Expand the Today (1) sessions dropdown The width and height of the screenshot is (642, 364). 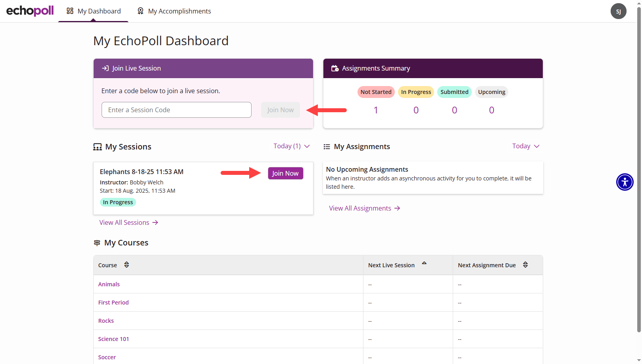pyautogui.click(x=292, y=146)
